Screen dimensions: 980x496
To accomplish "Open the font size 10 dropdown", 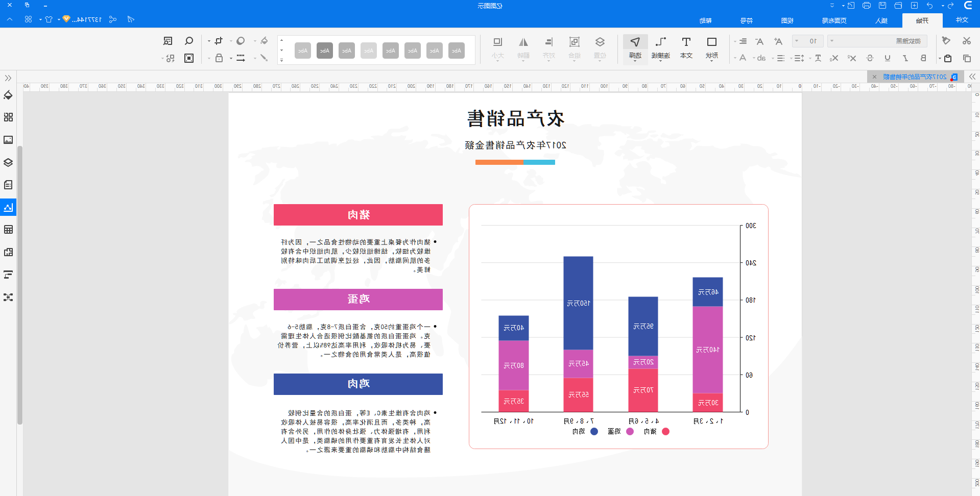I will click(807, 41).
